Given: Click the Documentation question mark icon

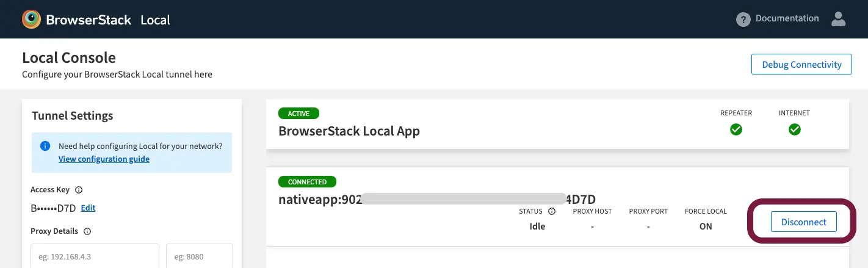Looking at the screenshot, I should tap(742, 20).
